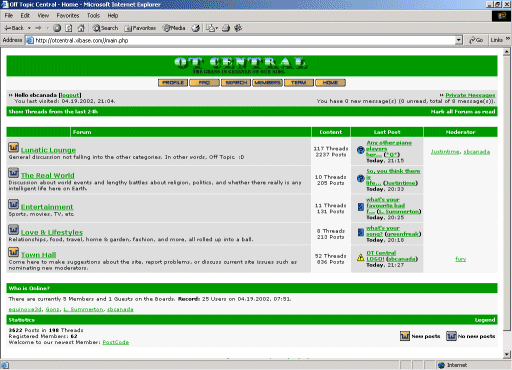Open the Love & Lifestyles forum
Screen dimensions: 512x370
click(52, 232)
